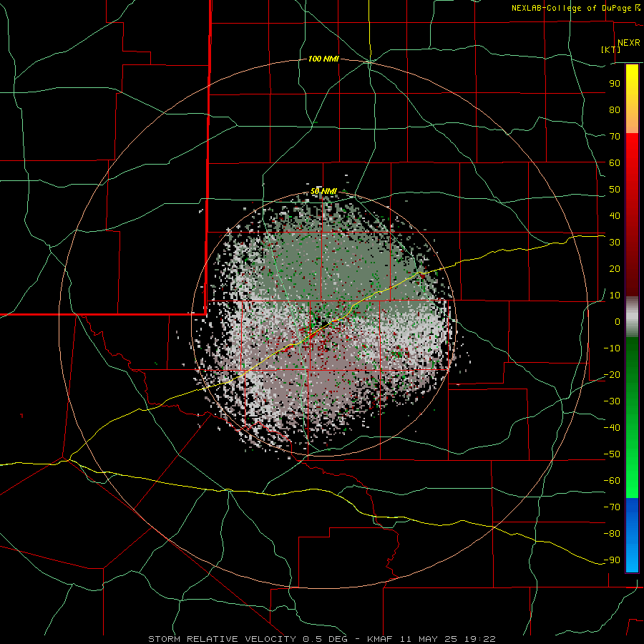Click the "NEXR" label above the scale
This screenshot has height=644, width=644.
click(x=629, y=43)
